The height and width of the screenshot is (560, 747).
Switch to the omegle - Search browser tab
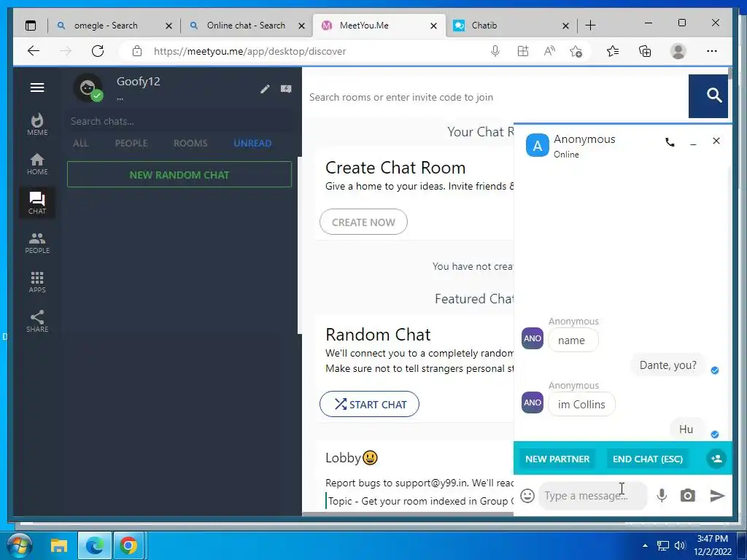point(106,26)
